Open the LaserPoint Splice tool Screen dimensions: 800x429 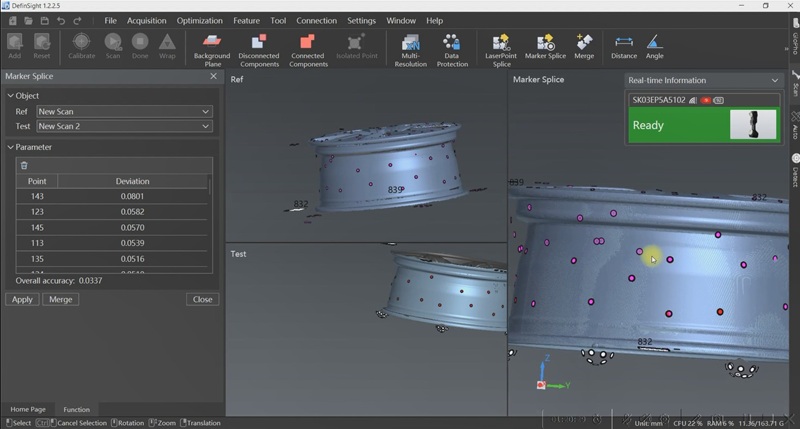499,43
